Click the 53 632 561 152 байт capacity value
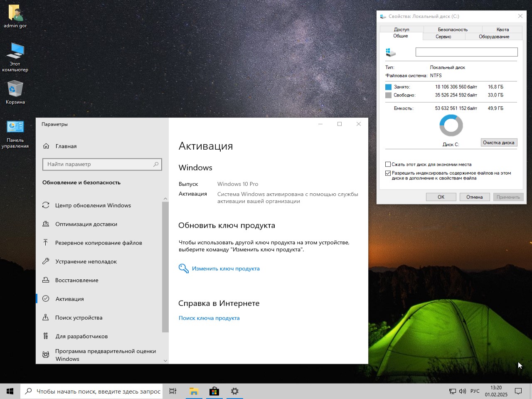This screenshot has height=399, width=532. tap(456, 108)
